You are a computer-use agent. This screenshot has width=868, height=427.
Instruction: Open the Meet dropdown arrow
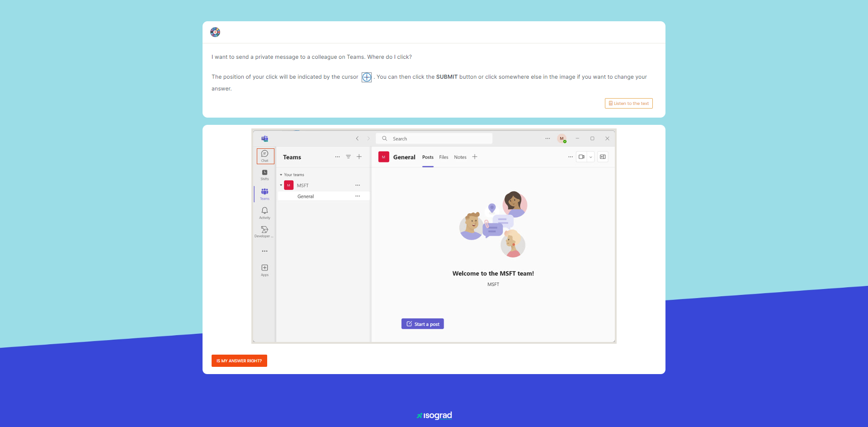591,157
